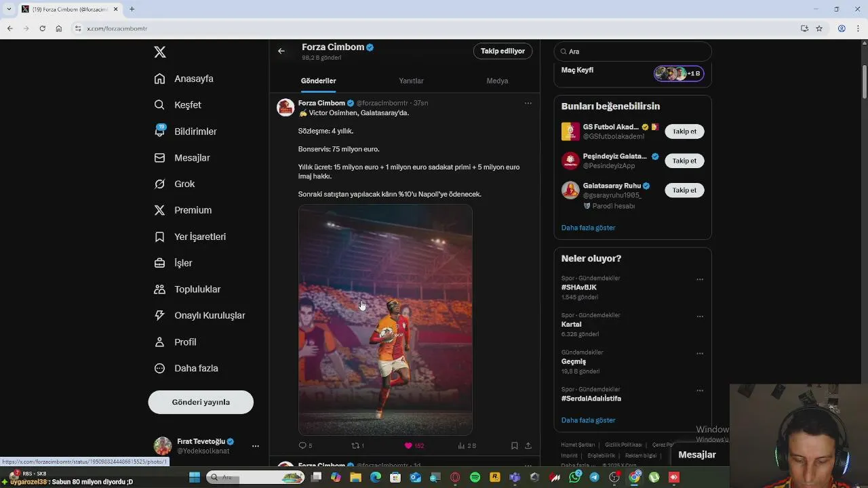Bookmark page with star icon
Screen dimensions: 868x488
pyautogui.click(x=819, y=28)
